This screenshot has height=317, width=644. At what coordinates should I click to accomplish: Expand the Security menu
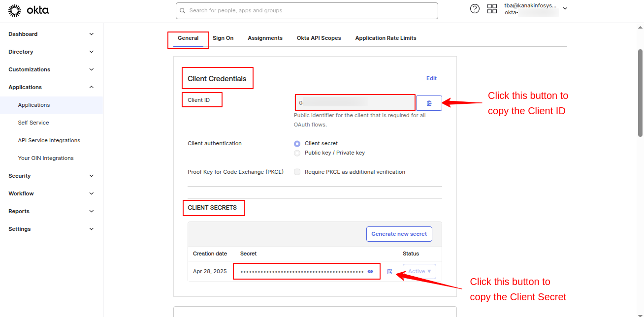pyautogui.click(x=51, y=176)
